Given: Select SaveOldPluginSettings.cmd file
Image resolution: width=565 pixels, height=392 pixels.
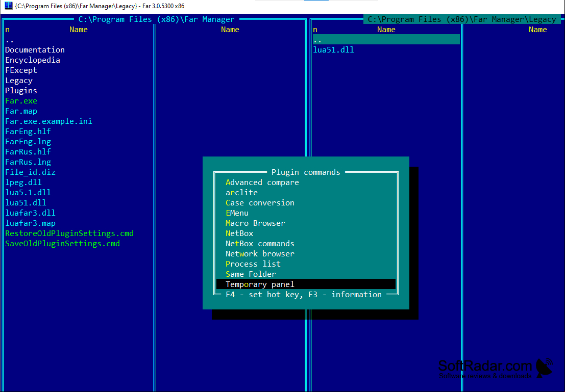Looking at the screenshot, I should tap(62, 244).
